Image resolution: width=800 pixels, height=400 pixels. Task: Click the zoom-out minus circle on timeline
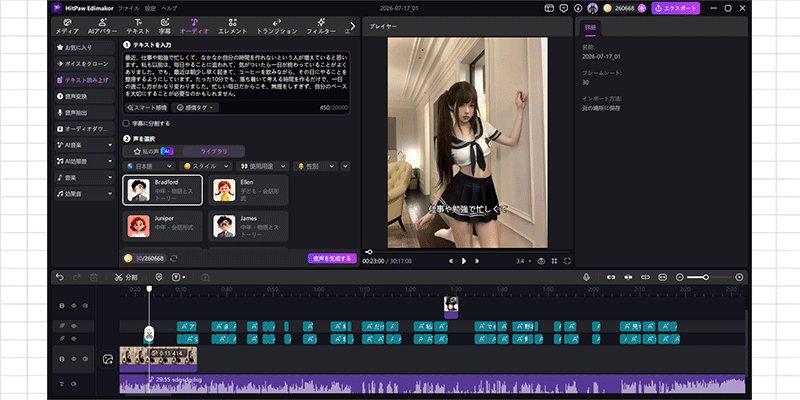click(679, 277)
